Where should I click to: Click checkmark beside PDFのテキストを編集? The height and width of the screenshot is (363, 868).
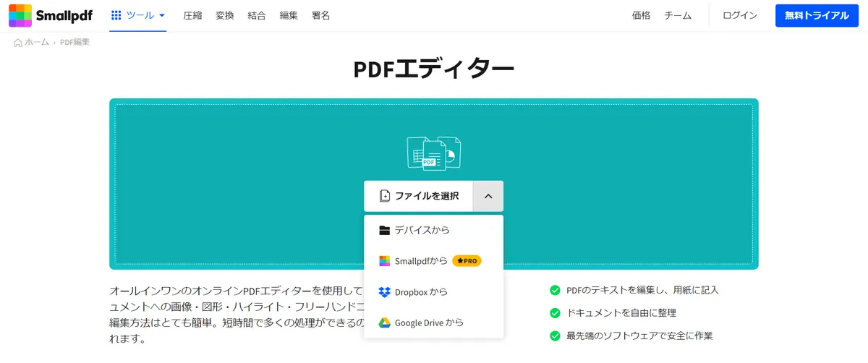click(555, 290)
